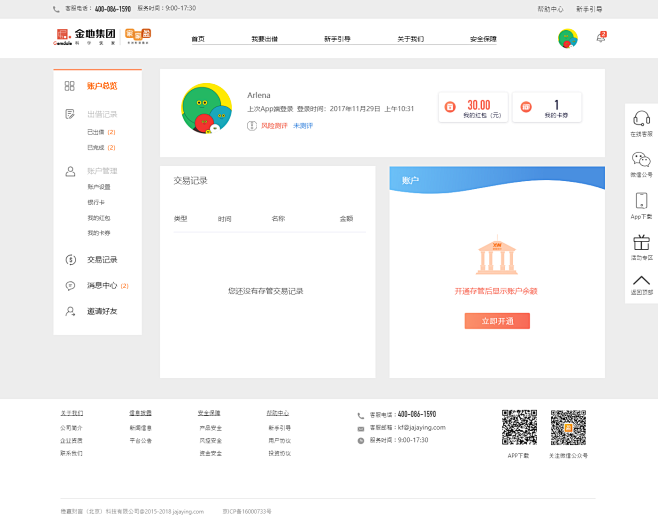The height and width of the screenshot is (529, 658).
Task: Click the 我的红包 30.00 card
Action: pos(472,108)
